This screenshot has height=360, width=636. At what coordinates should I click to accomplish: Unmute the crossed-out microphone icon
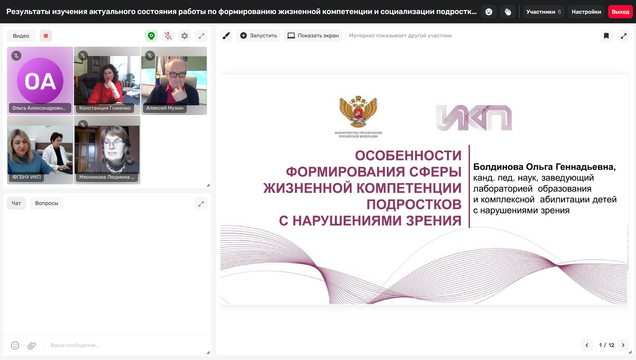[x=168, y=36]
